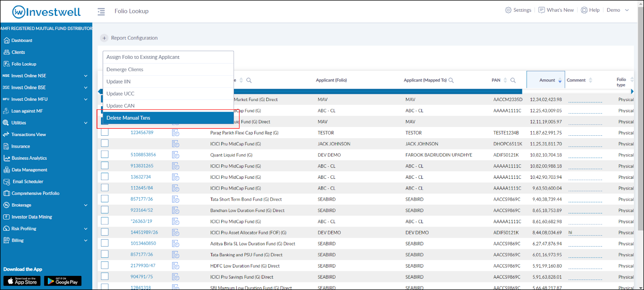Viewport: 644px width, 290px height.
Task: Open transaction icon for folio 5108853856
Action: [x=175, y=155]
